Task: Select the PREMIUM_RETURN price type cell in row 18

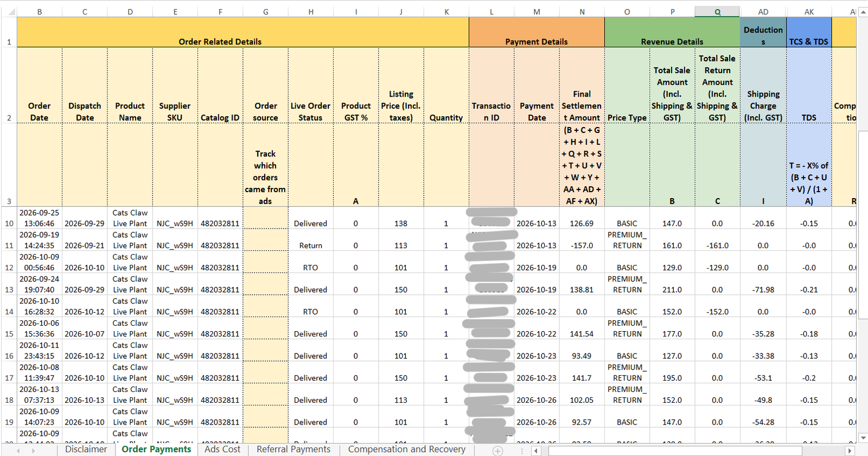Action: [627, 395]
